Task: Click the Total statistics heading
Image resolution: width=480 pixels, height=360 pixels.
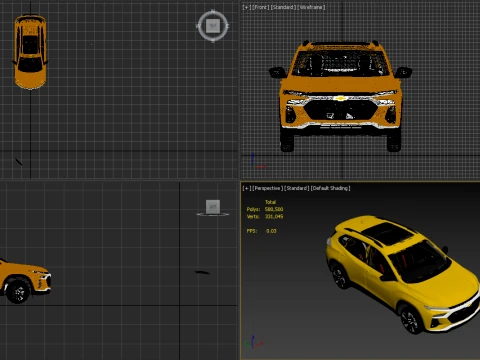Action: [270, 202]
